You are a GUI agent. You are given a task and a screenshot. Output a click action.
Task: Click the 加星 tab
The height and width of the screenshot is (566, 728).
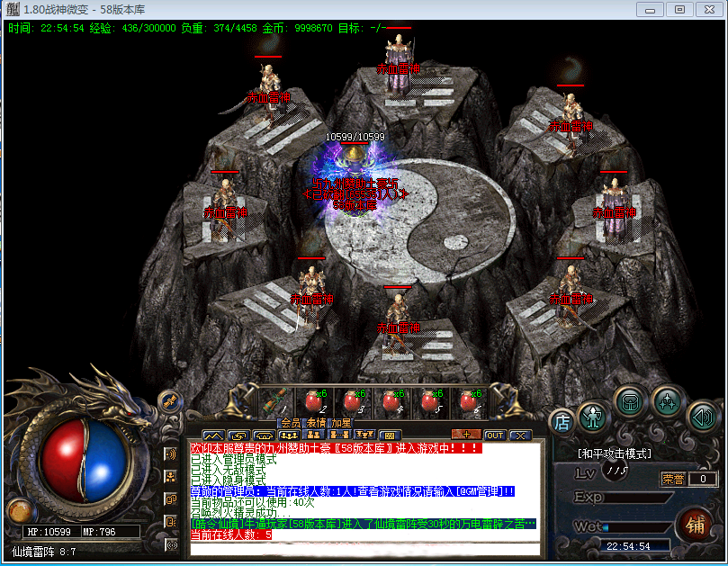pyautogui.click(x=340, y=423)
